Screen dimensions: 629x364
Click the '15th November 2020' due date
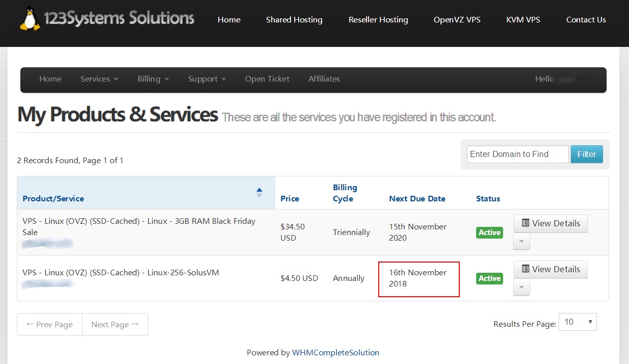pyautogui.click(x=417, y=232)
